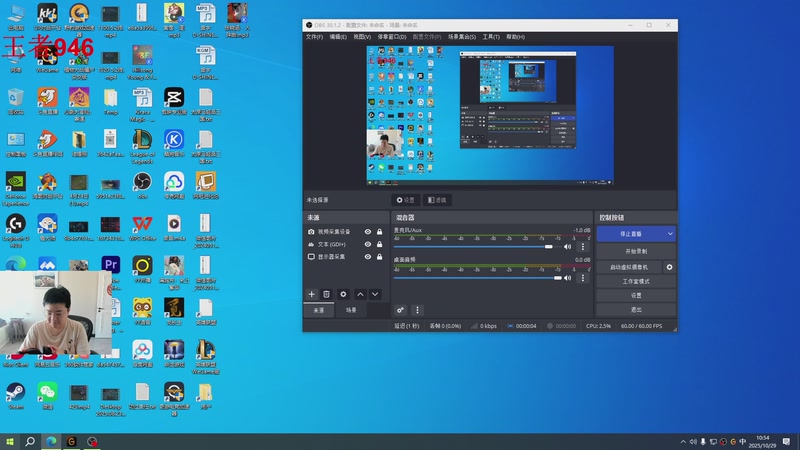The image size is (800, 450).
Task: Launch Steam from the desktop
Action: coord(16,396)
